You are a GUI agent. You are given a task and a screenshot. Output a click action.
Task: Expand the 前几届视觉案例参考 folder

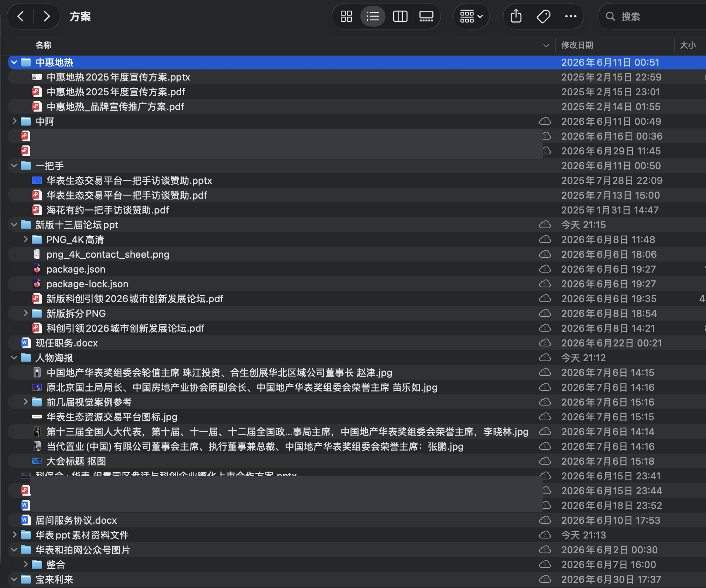click(x=25, y=402)
